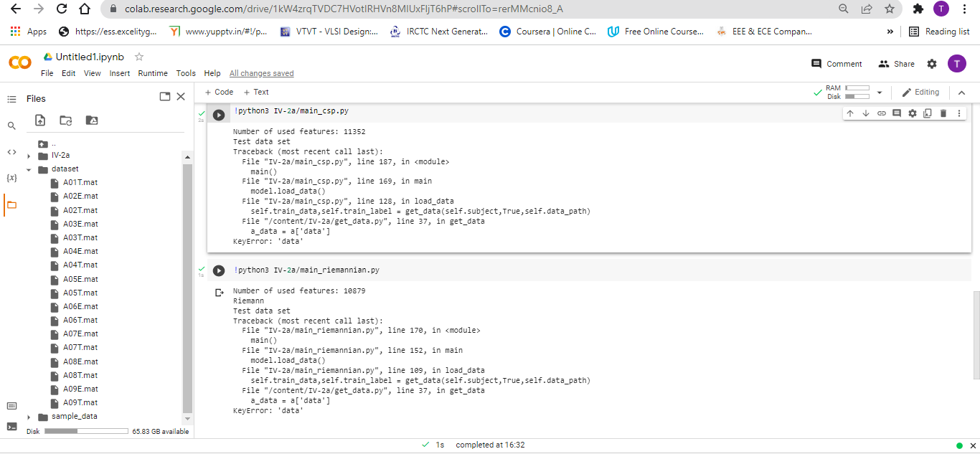
Task: Move the cell up using toolbar arrow
Action: tap(850, 113)
